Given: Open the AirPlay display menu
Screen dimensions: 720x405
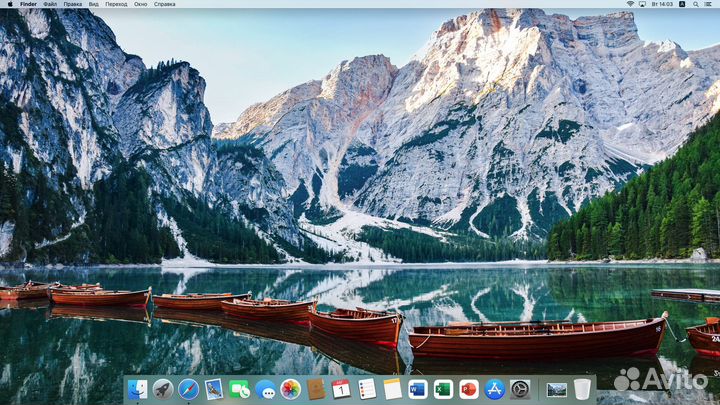Looking at the screenshot, I should tap(642, 4).
